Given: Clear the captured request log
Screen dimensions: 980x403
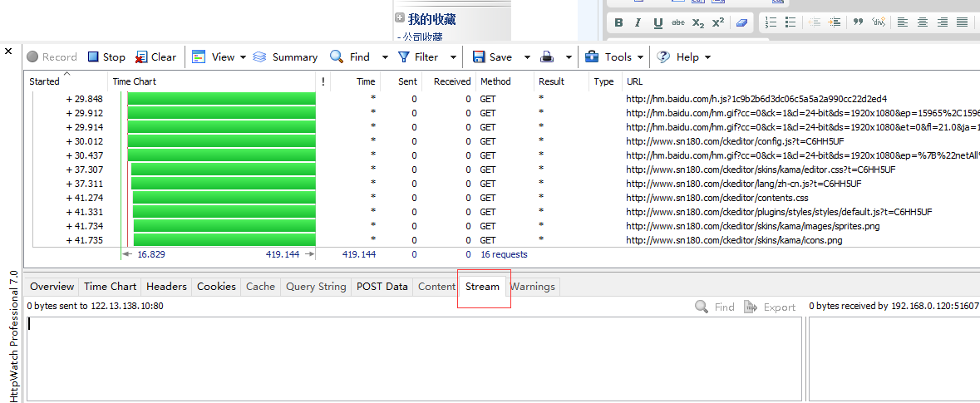Looking at the screenshot, I should click(x=155, y=57).
